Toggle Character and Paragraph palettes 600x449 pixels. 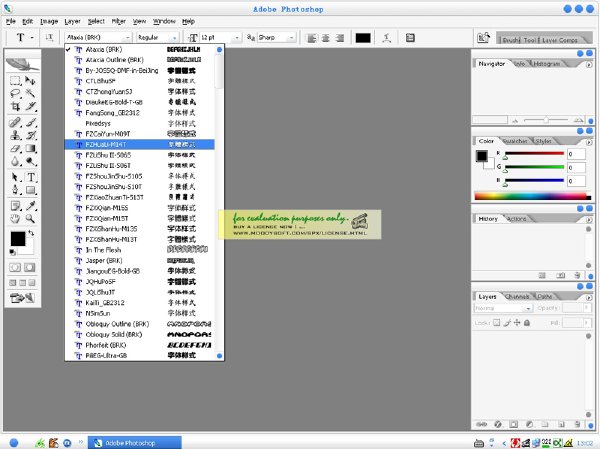(410, 38)
